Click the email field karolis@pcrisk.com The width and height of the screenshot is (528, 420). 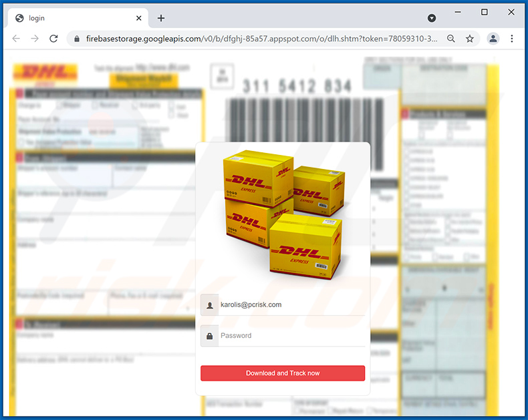coord(291,305)
